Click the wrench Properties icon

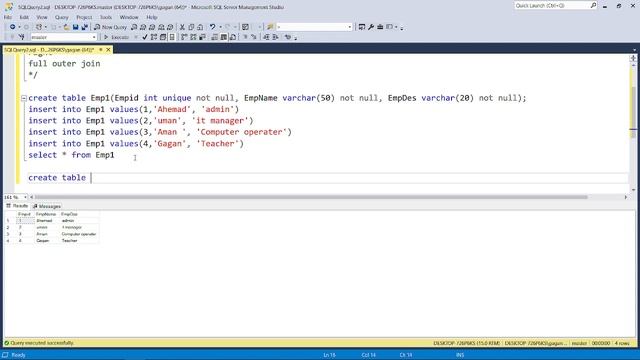371,27
